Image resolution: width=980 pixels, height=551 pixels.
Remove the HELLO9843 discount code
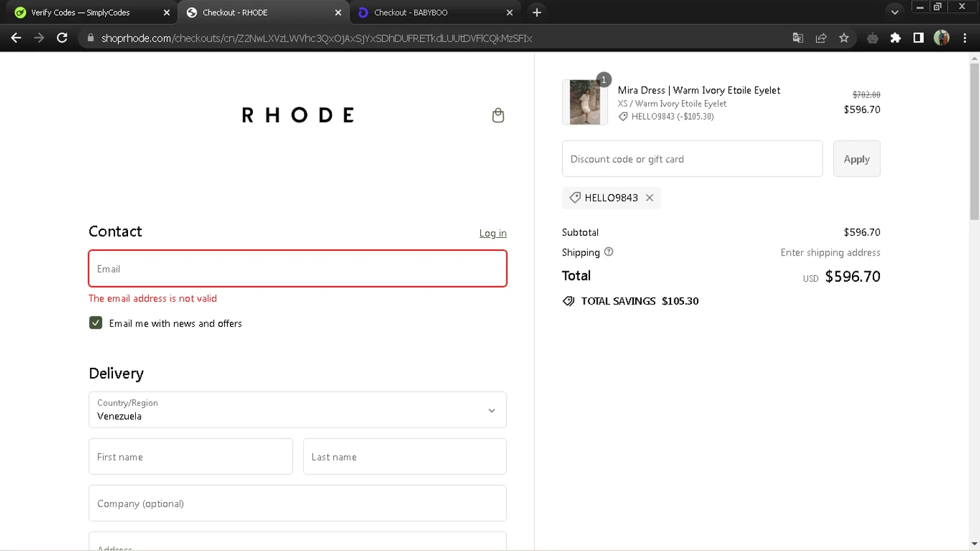tap(649, 198)
